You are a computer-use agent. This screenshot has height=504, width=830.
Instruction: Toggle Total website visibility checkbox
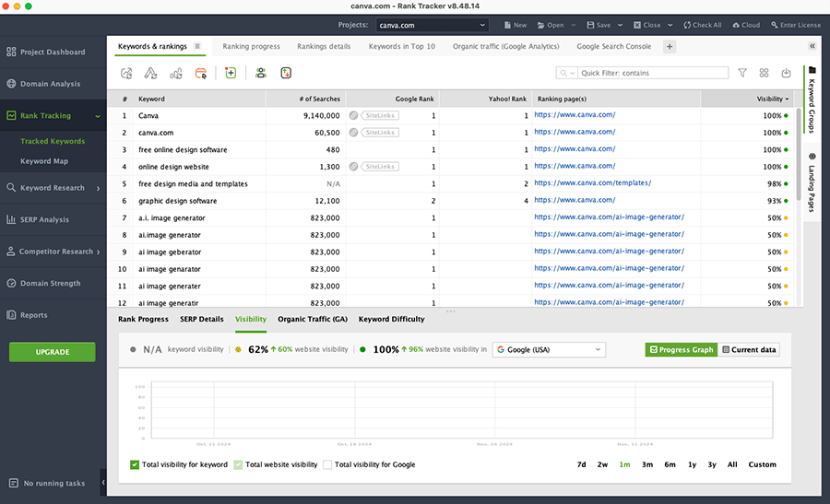(x=238, y=464)
